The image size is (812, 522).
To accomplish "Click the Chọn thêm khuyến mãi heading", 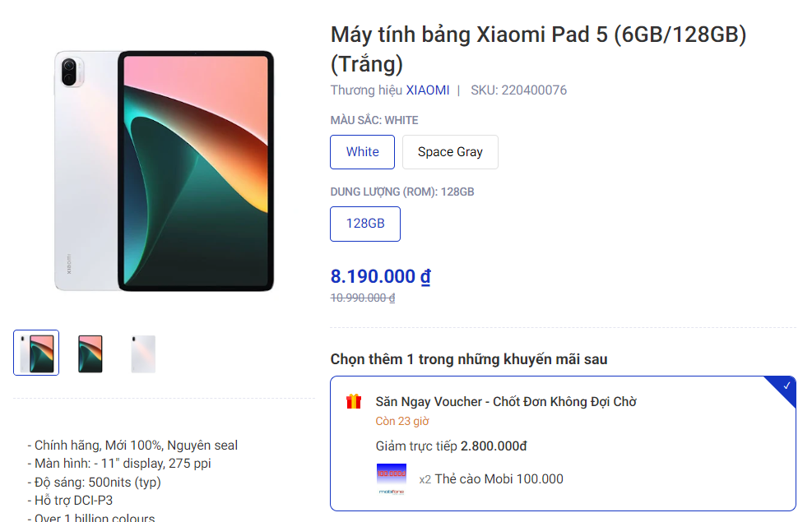I will click(x=467, y=359).
